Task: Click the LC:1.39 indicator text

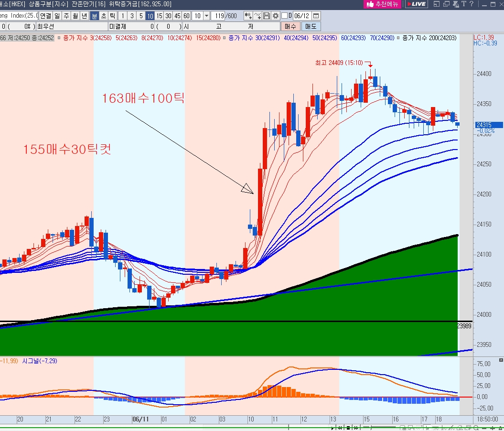Action: click(483, 37)
